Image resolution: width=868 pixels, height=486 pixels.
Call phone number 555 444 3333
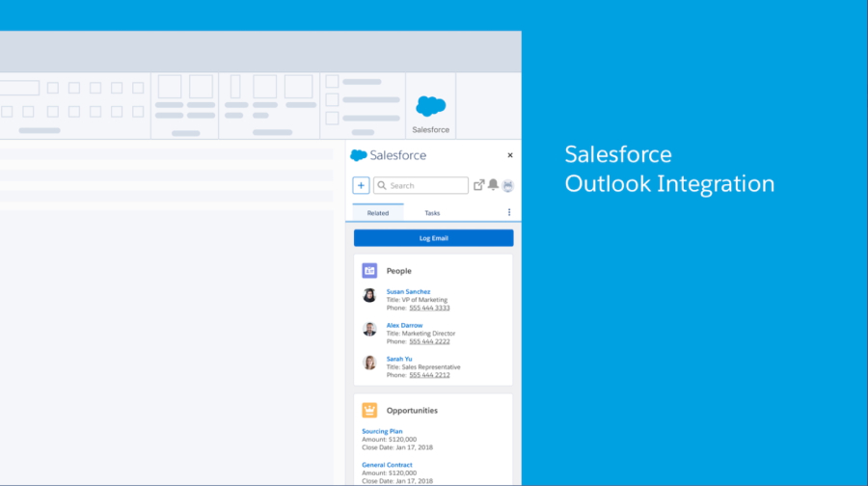pyautogui.click(x=429, y=308)
